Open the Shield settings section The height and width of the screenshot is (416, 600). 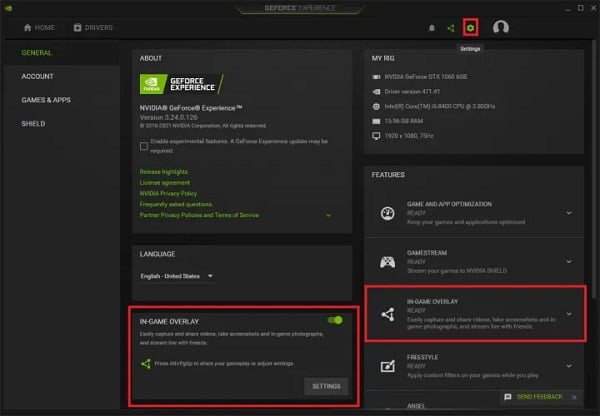(x=33, y=124)
